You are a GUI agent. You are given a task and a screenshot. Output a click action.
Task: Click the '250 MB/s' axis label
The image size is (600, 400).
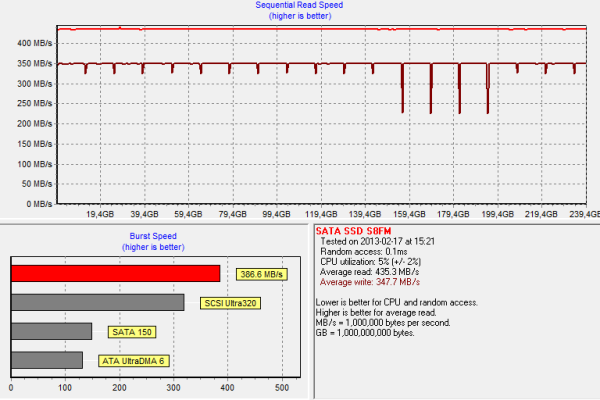34,103
